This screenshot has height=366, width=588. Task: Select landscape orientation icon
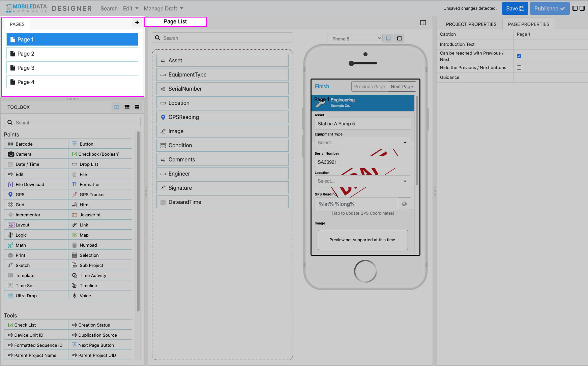[400, 38]
